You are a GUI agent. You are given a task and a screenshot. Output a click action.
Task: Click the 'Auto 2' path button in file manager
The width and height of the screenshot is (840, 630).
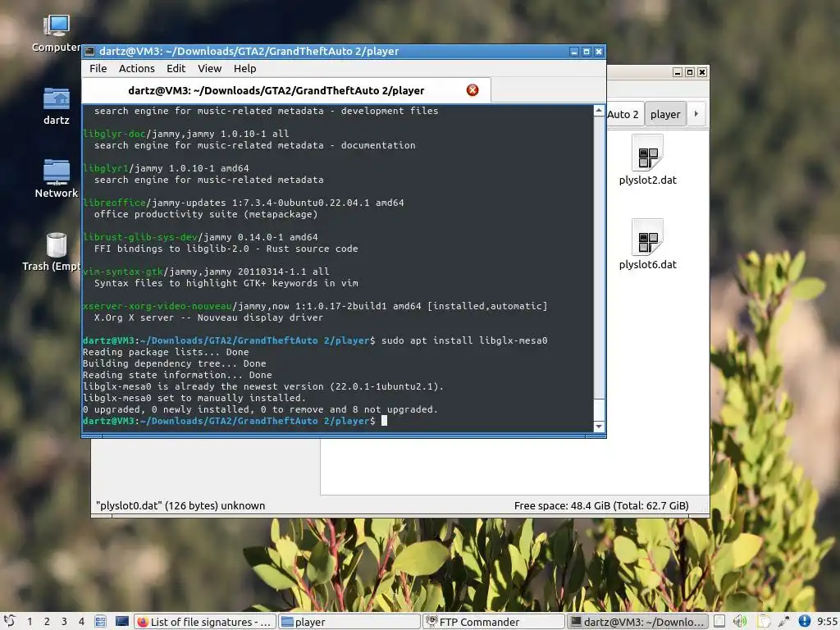coord(624,114)
